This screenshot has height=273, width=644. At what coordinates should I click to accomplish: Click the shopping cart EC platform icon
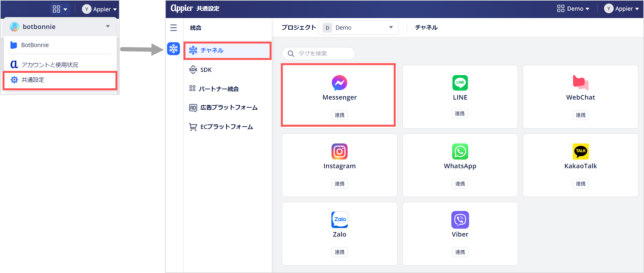point(193,127)
